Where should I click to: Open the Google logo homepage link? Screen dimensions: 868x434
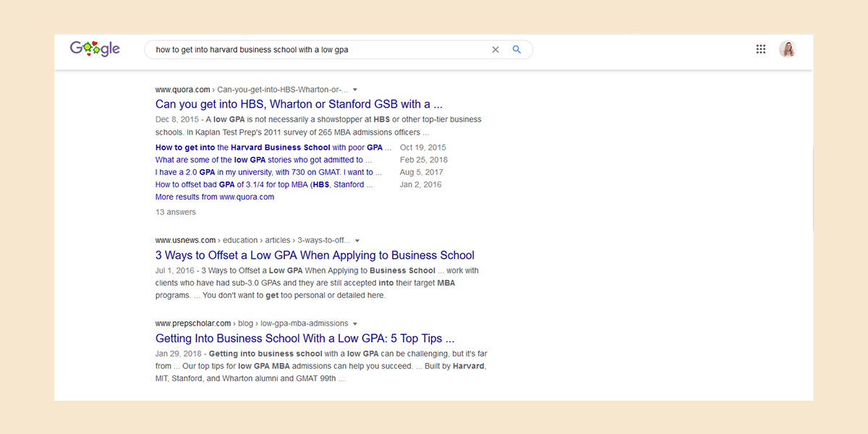click(95, 48)
